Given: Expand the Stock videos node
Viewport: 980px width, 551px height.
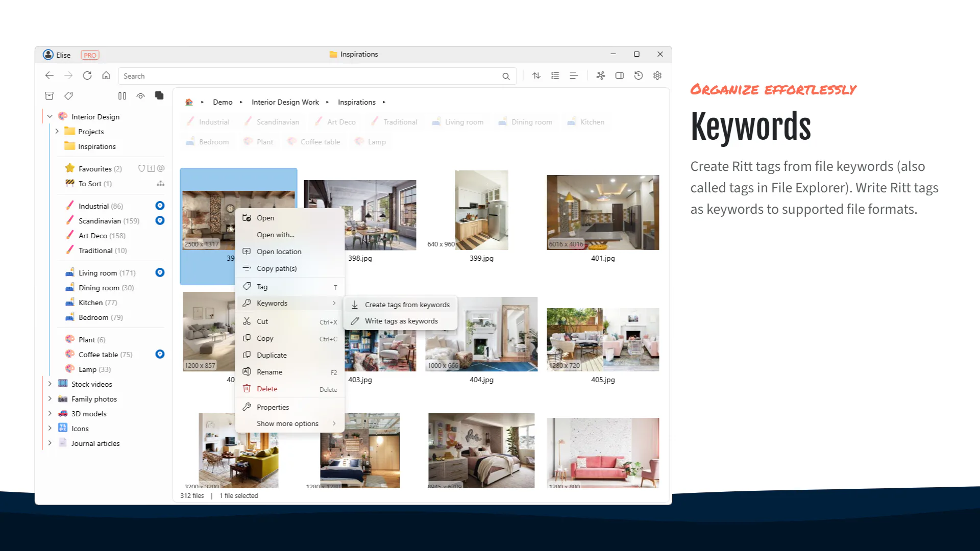Looking at the screenshot, I should pyautogui.click(x=50, y=384).
